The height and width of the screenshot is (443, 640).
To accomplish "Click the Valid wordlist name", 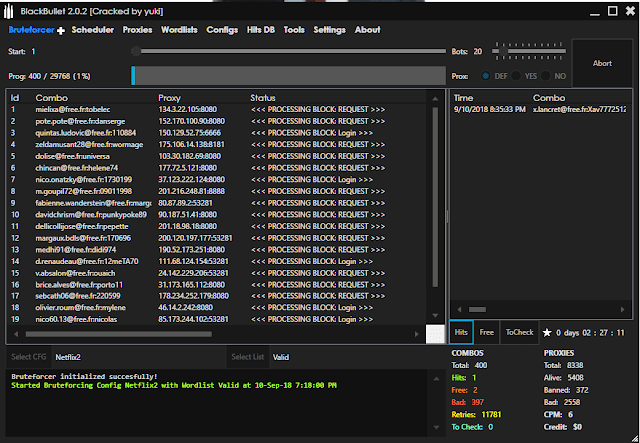I will click(x=281, y=357).
